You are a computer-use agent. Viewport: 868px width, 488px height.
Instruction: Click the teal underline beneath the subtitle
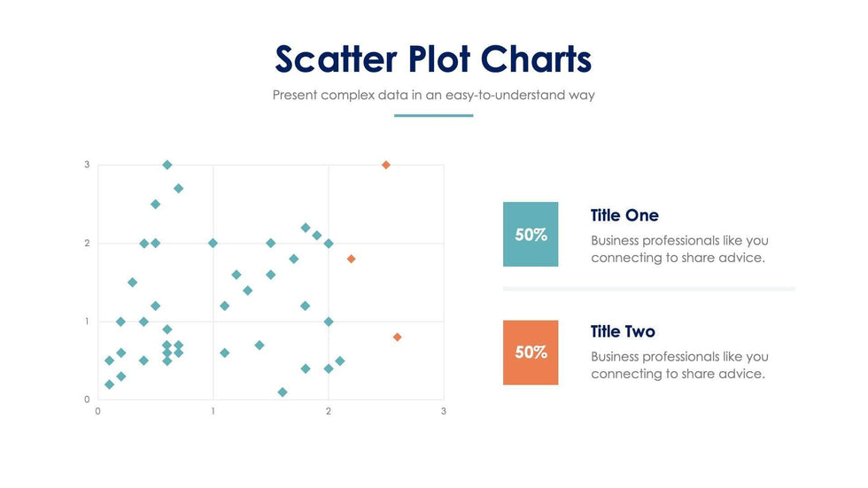click(433, 115)
